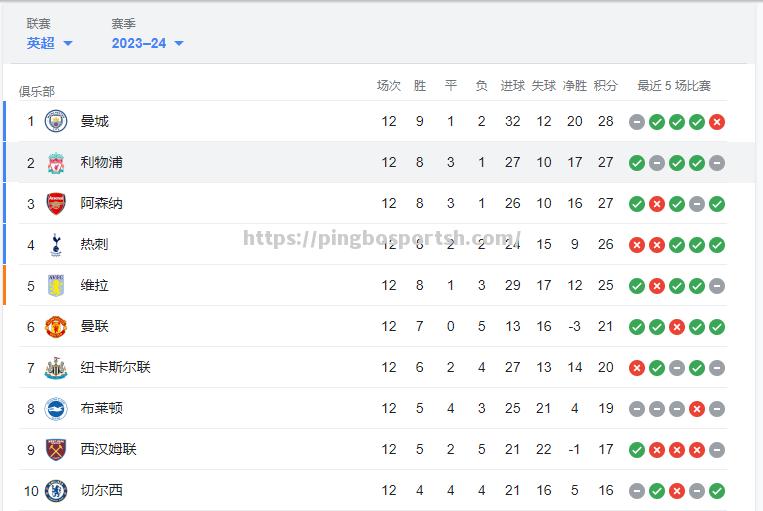The height and width of the screenshot is (511, 763).
Task: Click the Manchester City club crest
Action: click(56, 121)
